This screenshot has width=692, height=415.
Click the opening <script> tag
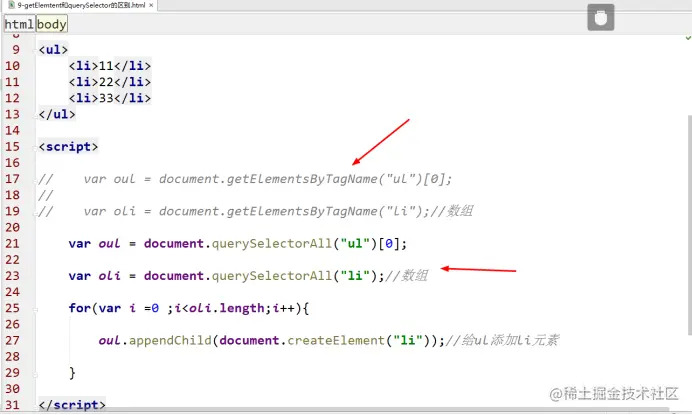point(68,147)
